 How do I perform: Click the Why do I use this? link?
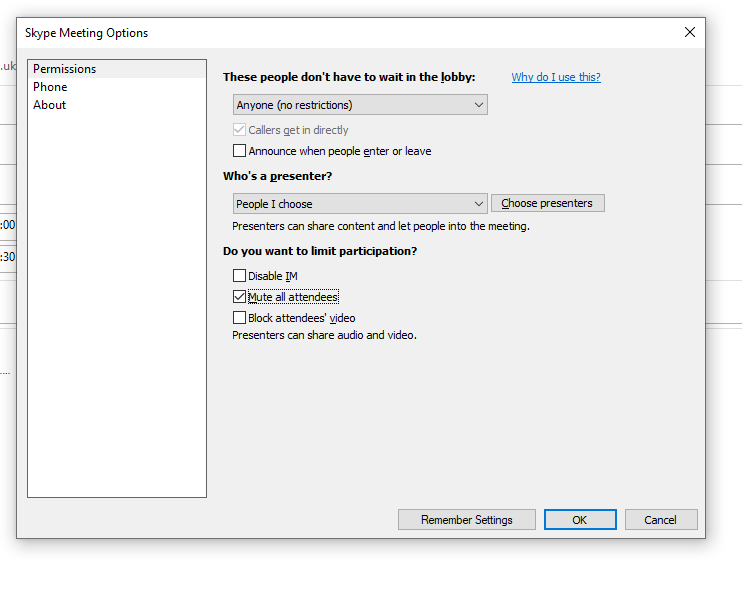point(556,77)
